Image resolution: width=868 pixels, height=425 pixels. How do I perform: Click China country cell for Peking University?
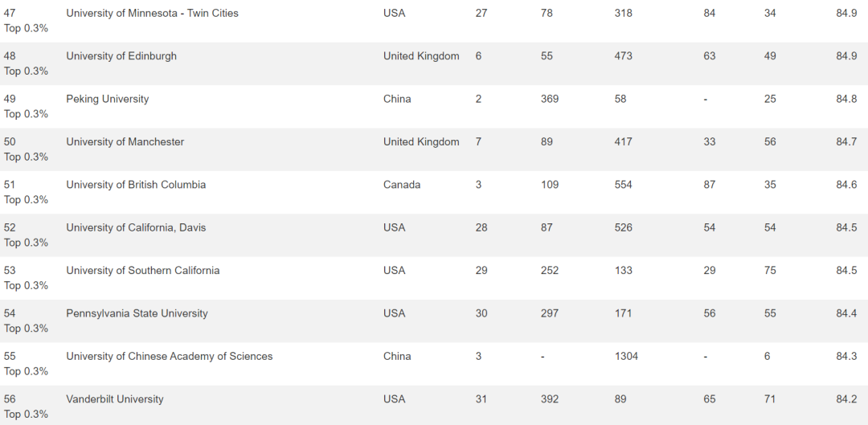point(397,99)
